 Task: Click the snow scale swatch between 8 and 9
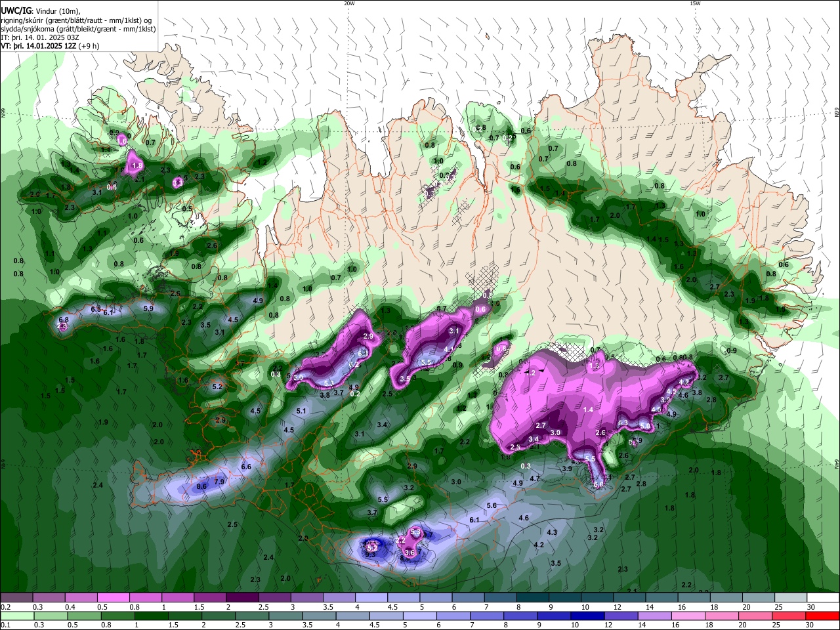(x=533, y=597)
